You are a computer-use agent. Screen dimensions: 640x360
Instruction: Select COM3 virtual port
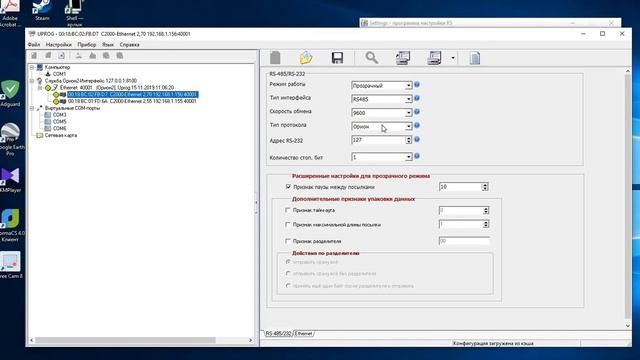pyautogui.click(x=60, y=115)
